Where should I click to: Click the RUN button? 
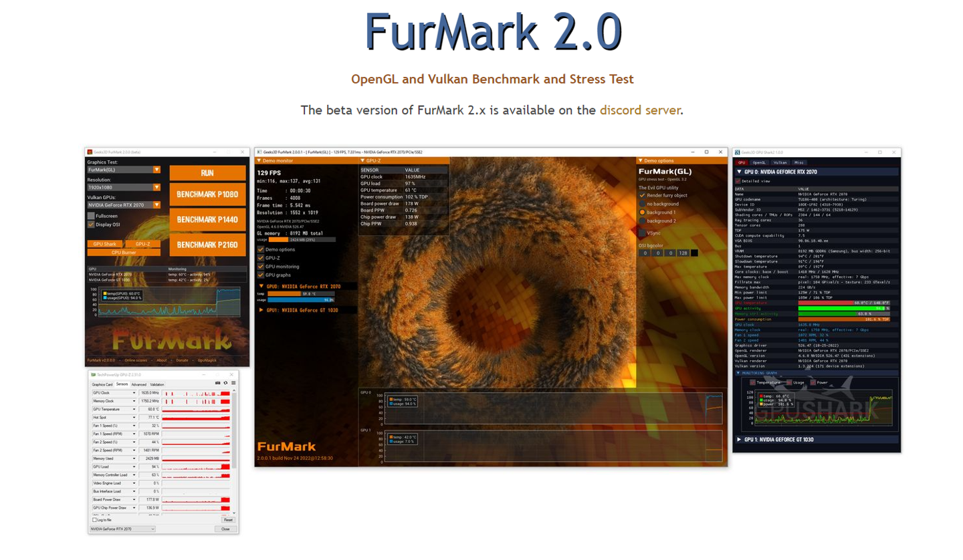207,172
